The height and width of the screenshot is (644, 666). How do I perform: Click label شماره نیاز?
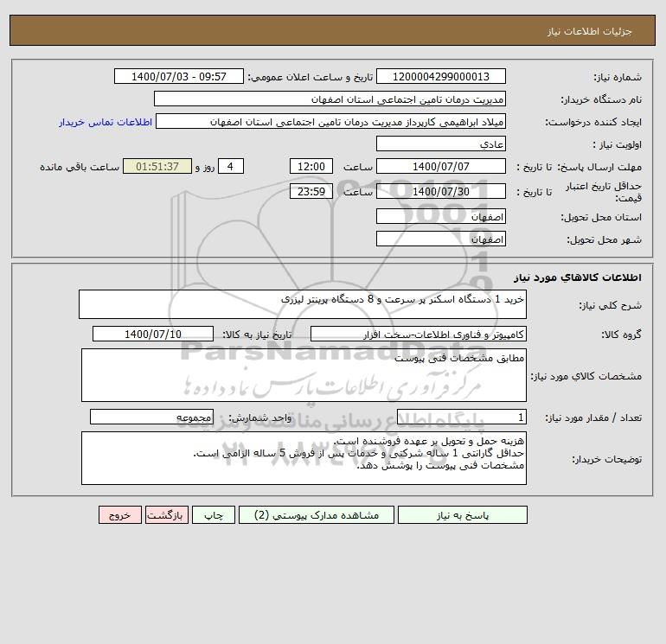coord(618,77)
